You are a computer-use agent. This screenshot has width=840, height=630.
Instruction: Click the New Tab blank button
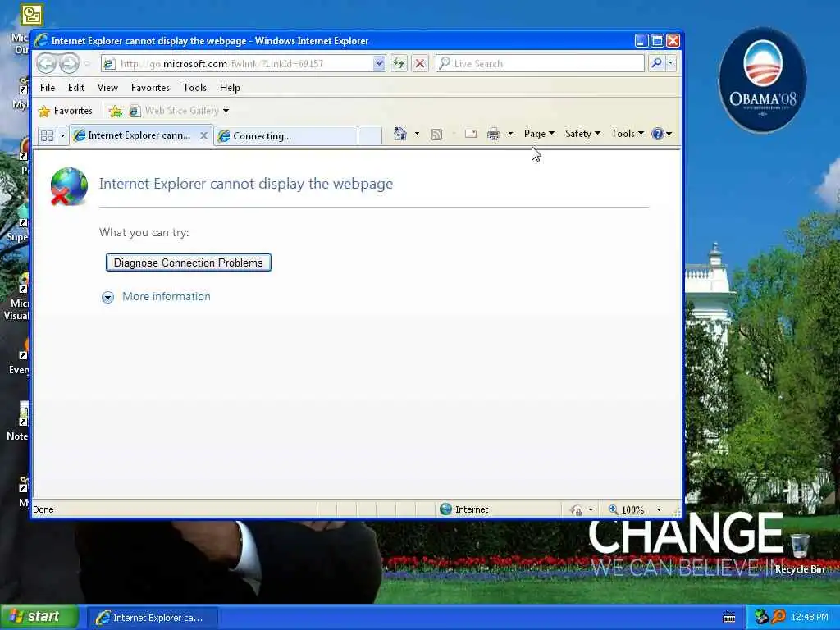tap(370, 135)
